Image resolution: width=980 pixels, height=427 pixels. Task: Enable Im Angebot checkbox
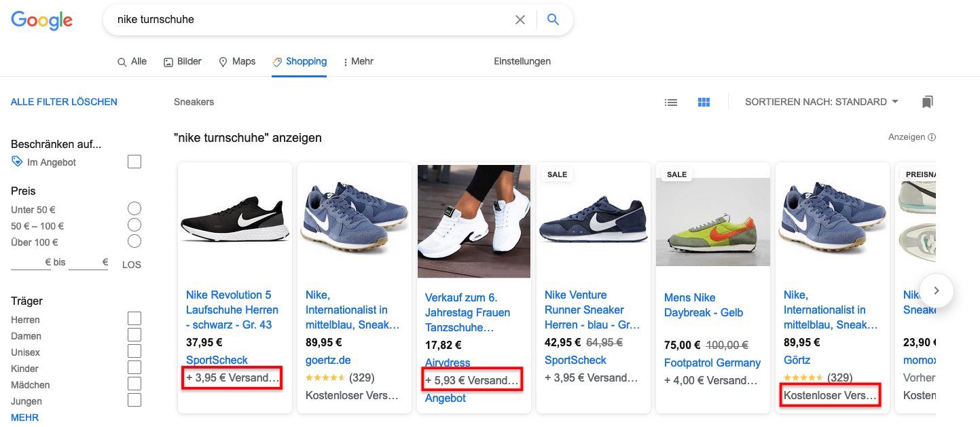[134, 162]
